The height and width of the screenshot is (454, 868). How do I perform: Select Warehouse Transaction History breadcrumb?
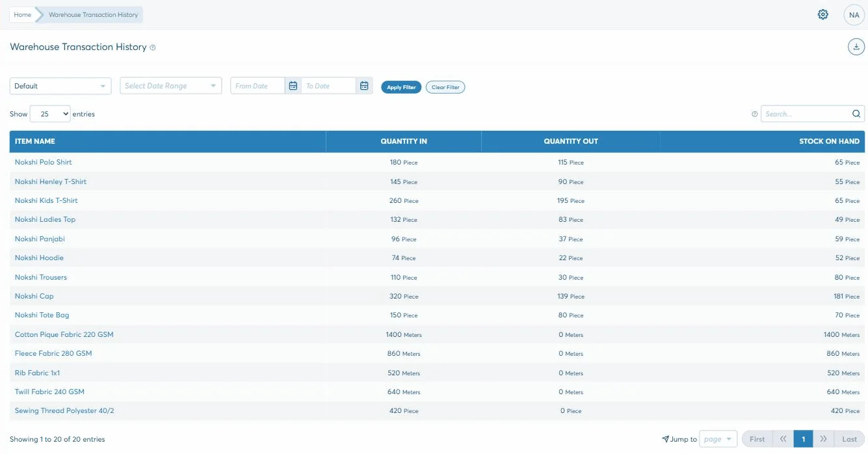[x=93, y=14]
